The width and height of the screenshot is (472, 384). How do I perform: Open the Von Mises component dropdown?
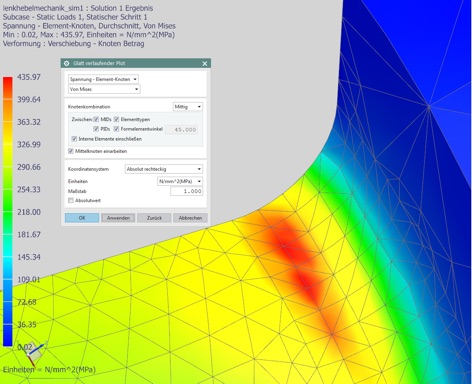(x=104, y=89)
